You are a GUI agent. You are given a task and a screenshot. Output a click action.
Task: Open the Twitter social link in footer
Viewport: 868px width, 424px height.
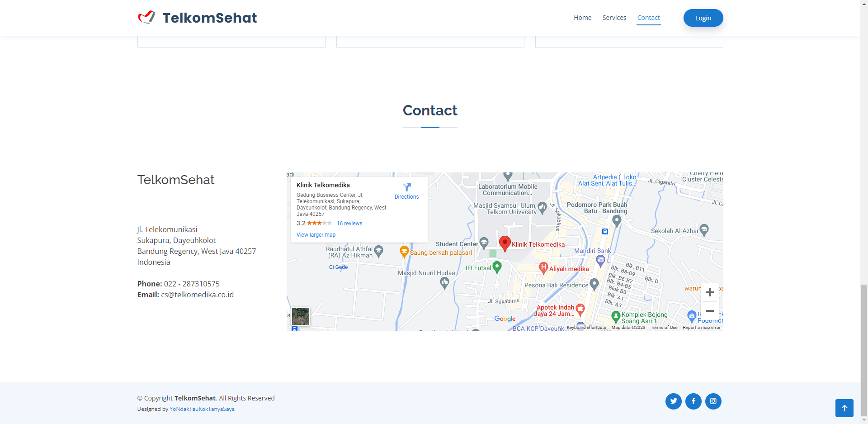(x=674, y=401)
